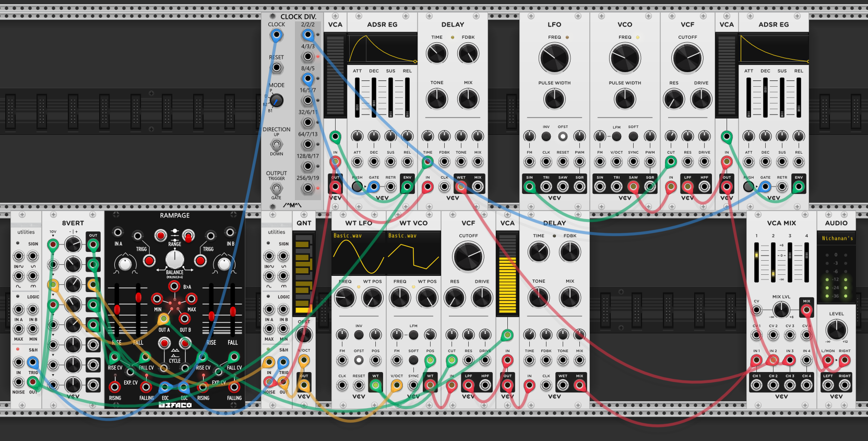Click the VCO module's V/OCT input jack
The image size is (868, 441).
point(616,161)
